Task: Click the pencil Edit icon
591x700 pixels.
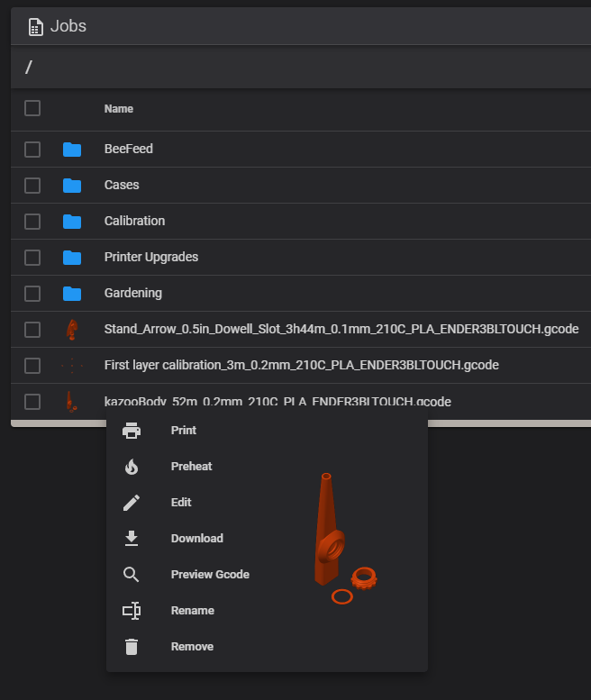Action: click(x=132, y=503)
